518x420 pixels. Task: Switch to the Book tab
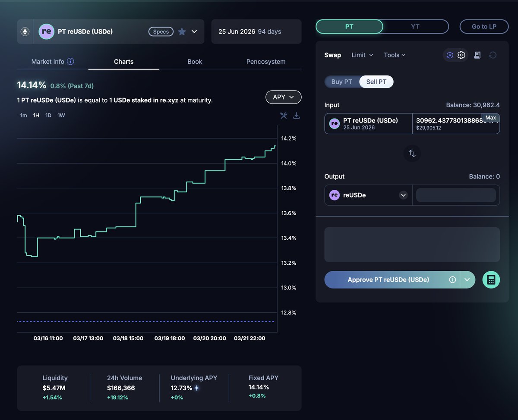[x=195, y=62]
